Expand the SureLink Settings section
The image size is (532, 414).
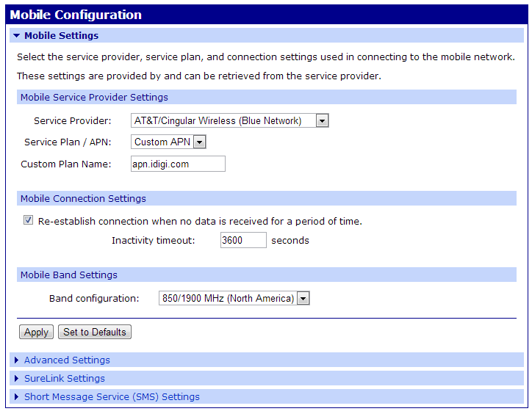[x=65, y=379]
